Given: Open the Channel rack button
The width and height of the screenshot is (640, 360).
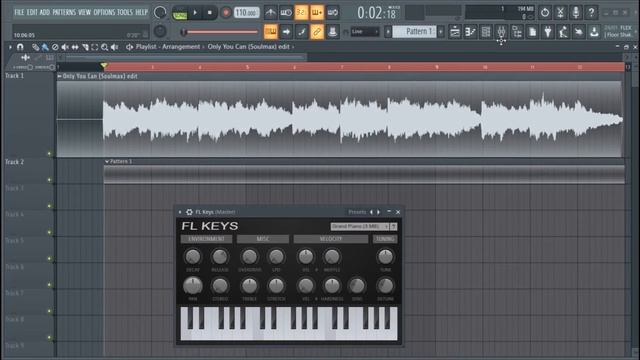Looking at the screenshot, I should click(x=486, y=31).
